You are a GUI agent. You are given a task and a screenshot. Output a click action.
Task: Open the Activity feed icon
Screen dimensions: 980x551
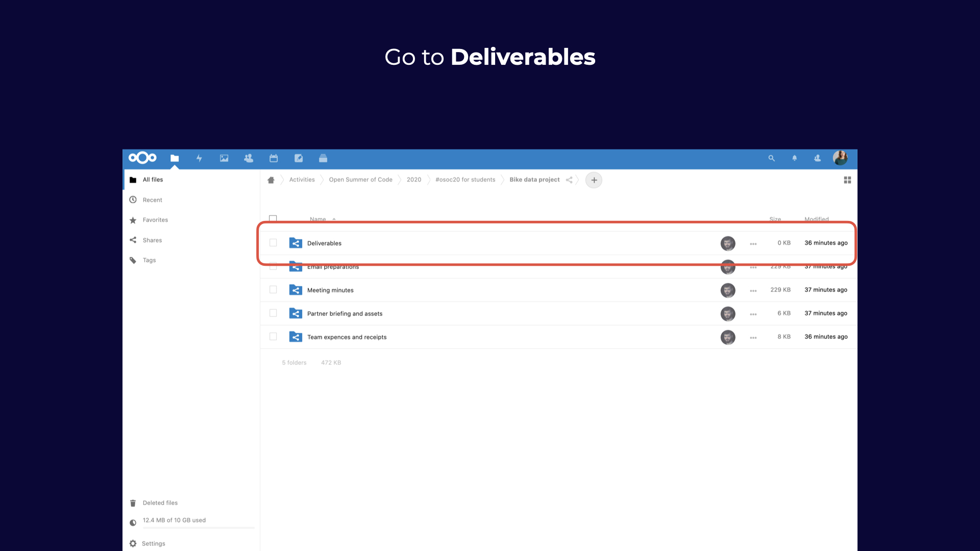pos(199,158)
